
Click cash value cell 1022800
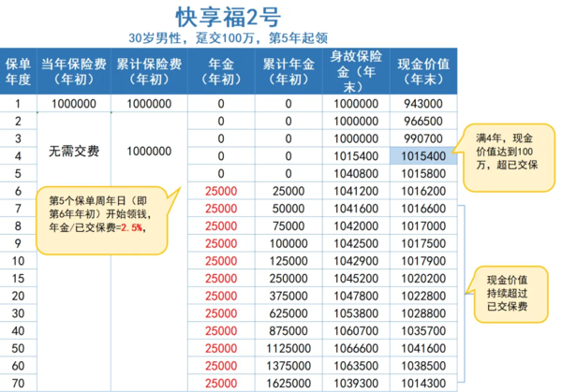point(423,296)
